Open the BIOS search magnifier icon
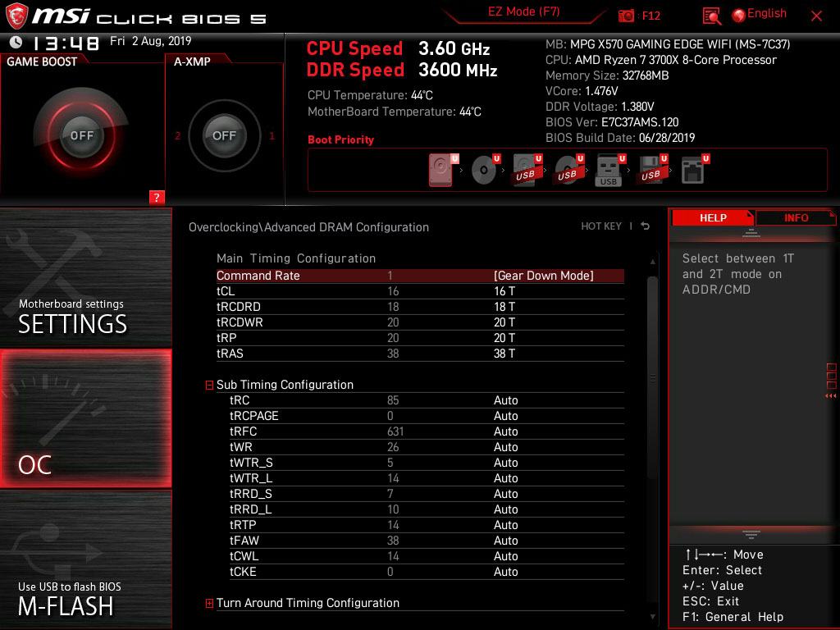 coord(711,16)
